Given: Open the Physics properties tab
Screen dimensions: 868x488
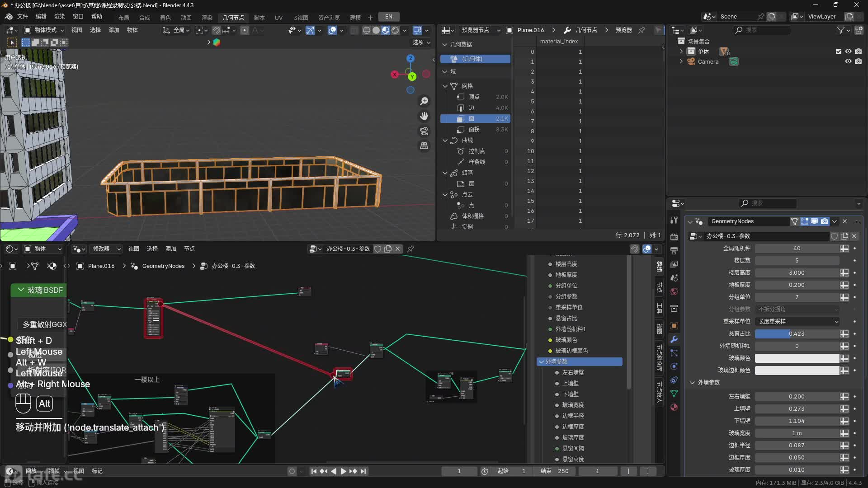Looking at the screenshot, I should (x=674, y=366).
